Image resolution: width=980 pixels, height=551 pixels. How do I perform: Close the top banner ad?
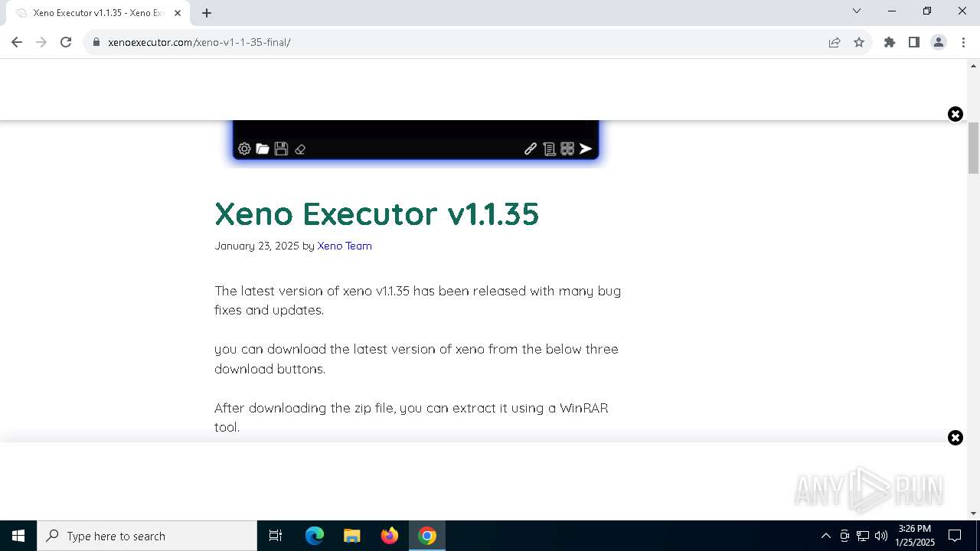(x=955, y=114)
